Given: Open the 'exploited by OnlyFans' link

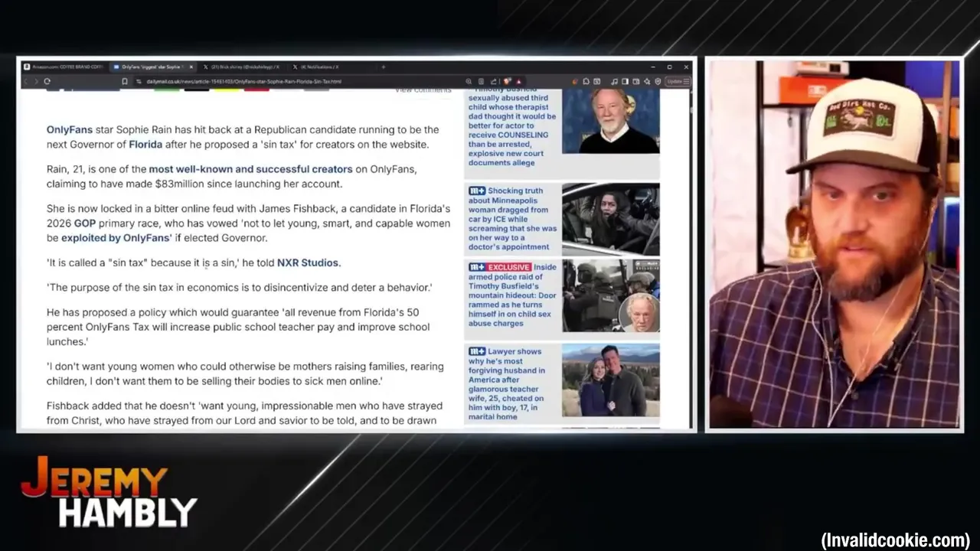Looking at the screenshot, I should pos(115,238).
